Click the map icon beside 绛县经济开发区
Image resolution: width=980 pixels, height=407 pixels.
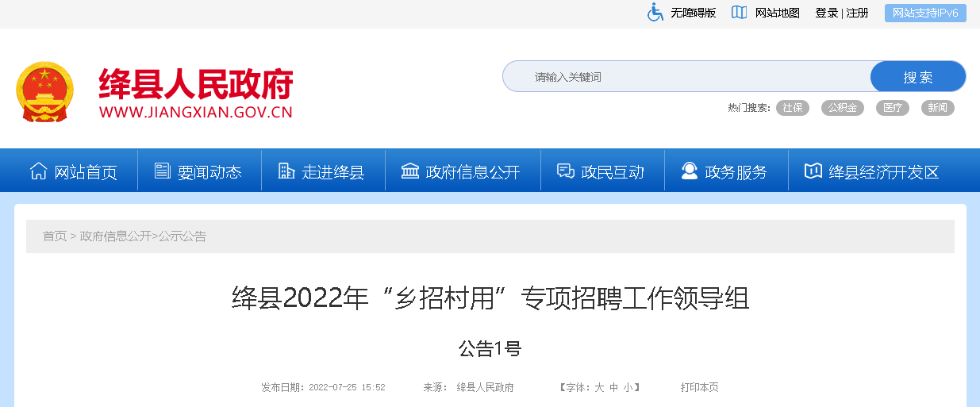coord(813,171)
